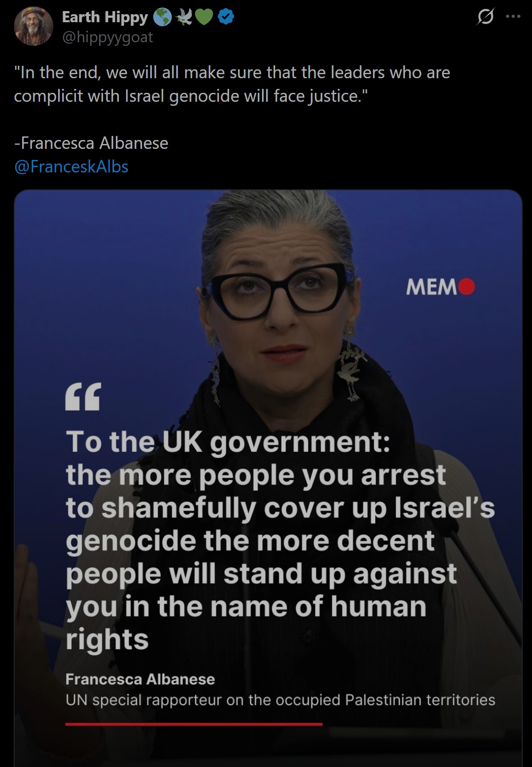532x767 pixels.
Task: Click the dove emoji beside the name
Action: (184, 17)
